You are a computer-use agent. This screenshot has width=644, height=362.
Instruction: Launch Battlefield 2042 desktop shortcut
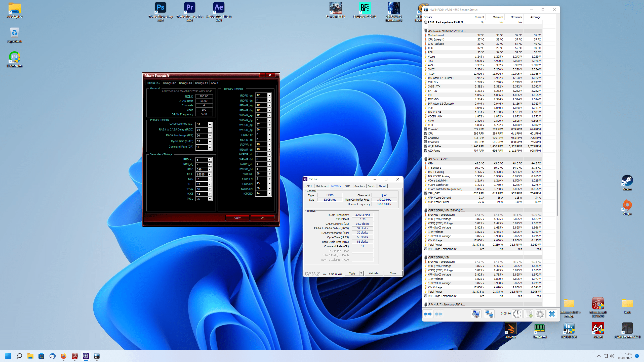coord(365,10)
